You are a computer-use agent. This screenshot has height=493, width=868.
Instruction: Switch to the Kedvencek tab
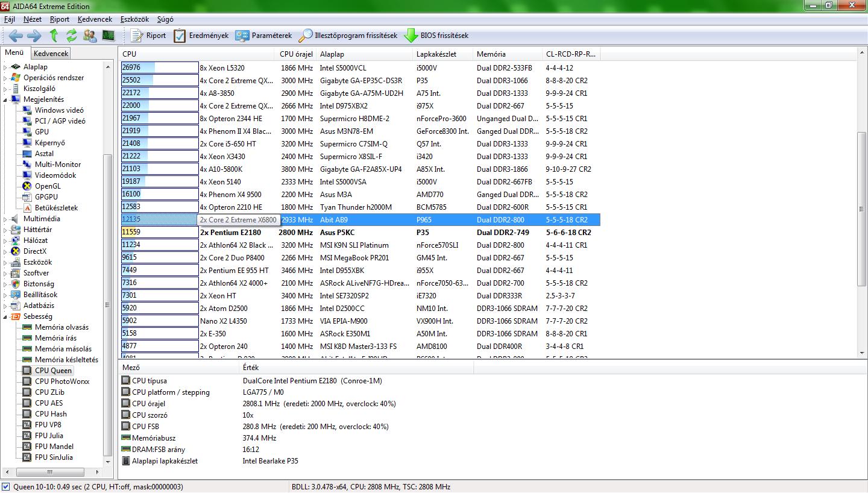click(51, 54)
